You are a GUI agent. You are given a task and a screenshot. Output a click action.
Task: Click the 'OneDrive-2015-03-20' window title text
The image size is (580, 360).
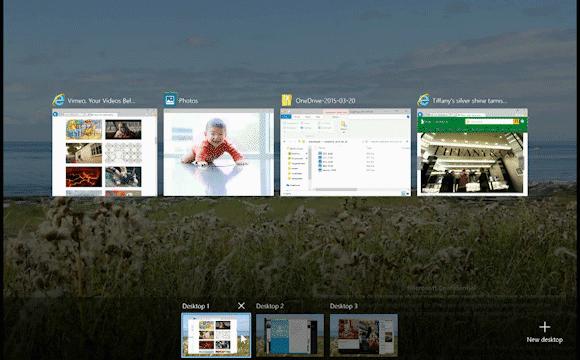coord(326,101)
